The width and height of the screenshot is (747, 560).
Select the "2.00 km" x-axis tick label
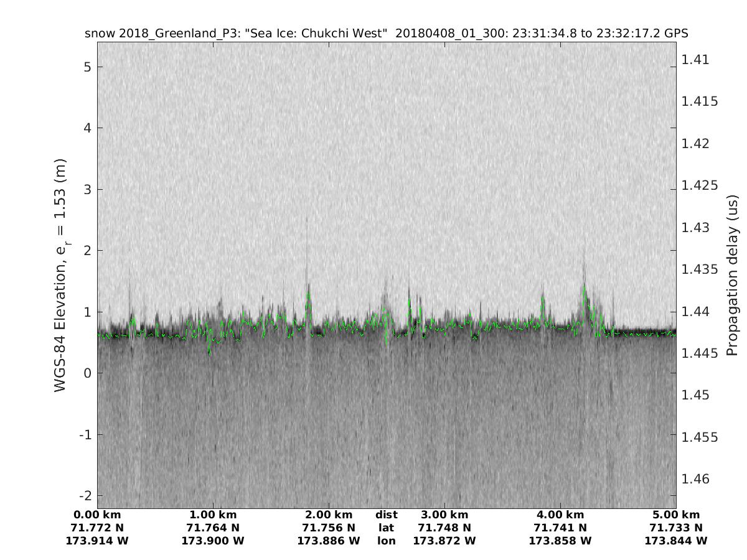[x=329, y=515]
